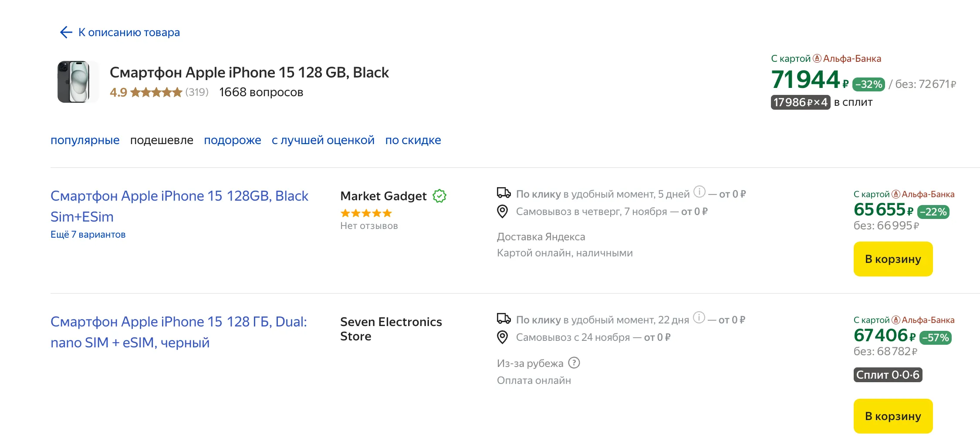Sort offers by с лучшей оценкой
Image resolution: width=980 pixels, height=444 pixels.
(x=323, y=140)
